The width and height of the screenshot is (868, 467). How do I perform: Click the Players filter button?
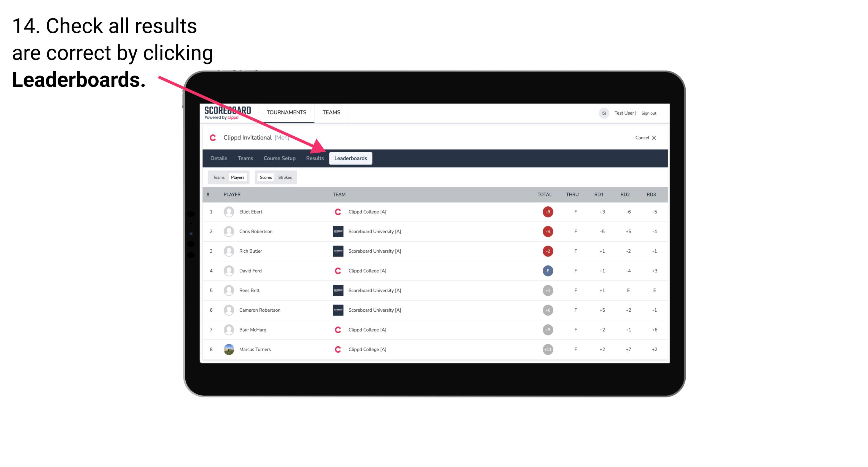(x=237, y=177)
